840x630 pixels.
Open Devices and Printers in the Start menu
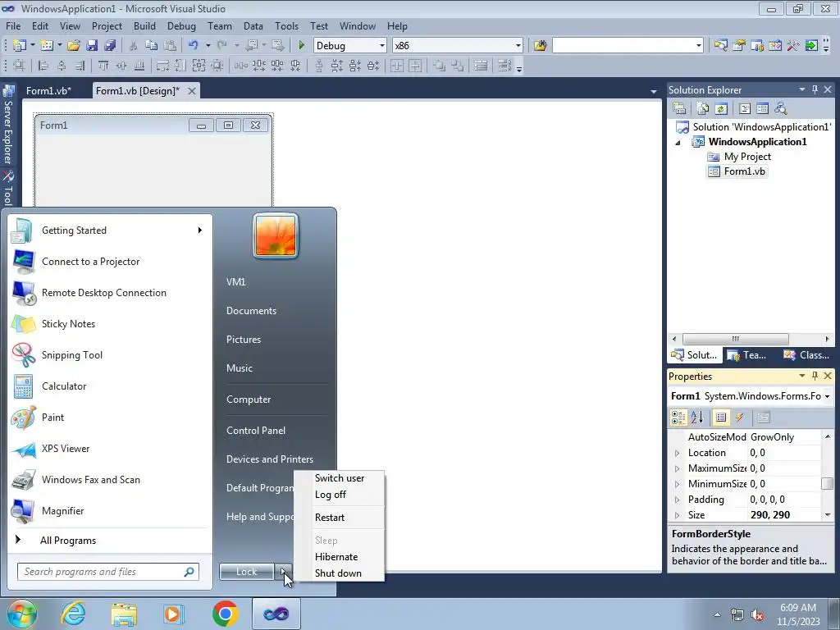tap(270, 459)
